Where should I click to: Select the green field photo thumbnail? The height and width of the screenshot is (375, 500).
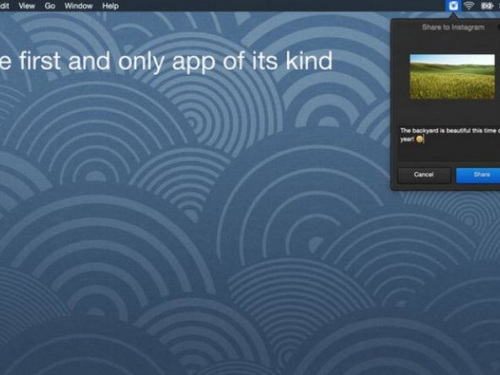[452, 77]
